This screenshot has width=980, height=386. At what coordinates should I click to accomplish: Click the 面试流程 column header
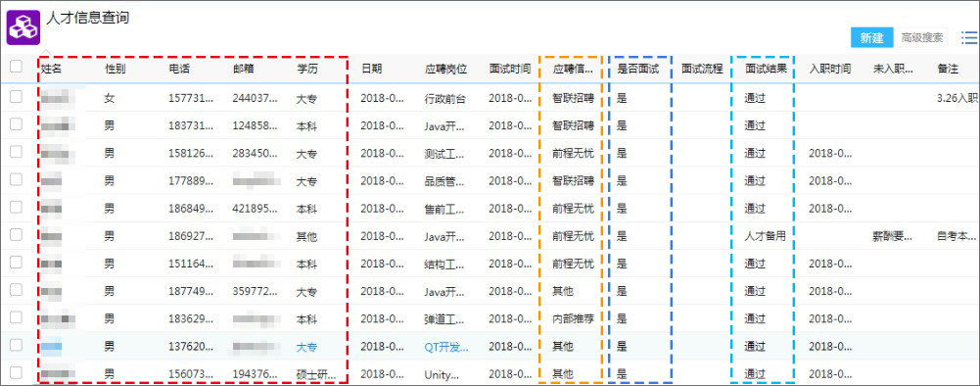pyautogui.click(x=702, y=69)
